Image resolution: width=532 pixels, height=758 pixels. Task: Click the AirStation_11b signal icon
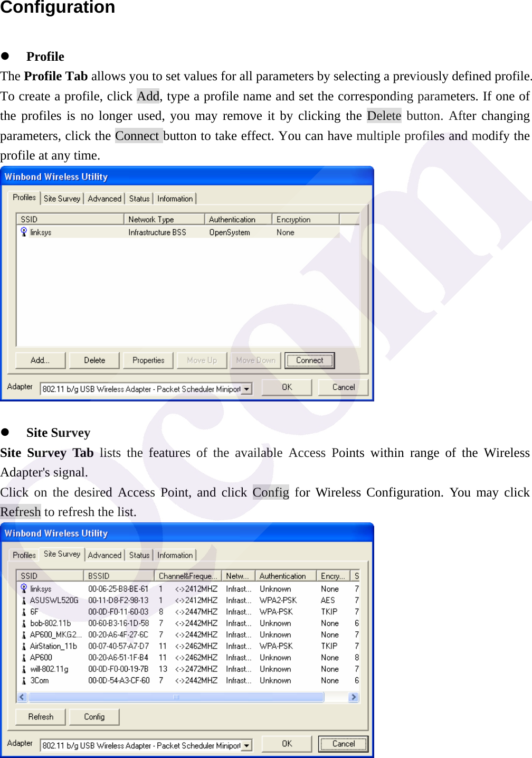[x=24, y=646]
